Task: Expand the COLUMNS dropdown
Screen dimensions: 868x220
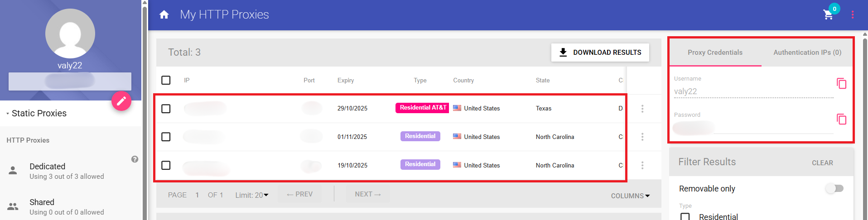Action: pos(630,196)
